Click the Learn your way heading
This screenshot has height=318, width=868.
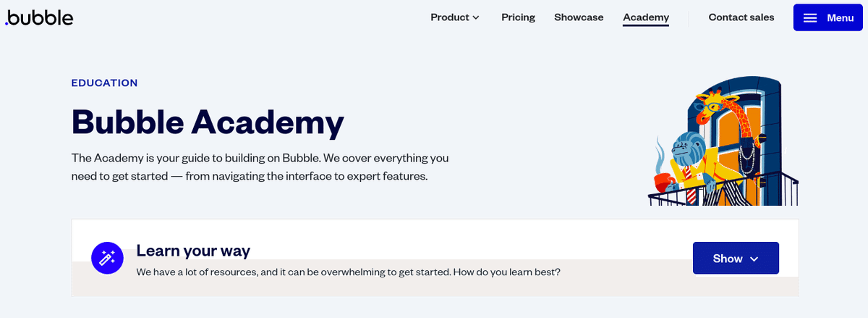[193, 251]
